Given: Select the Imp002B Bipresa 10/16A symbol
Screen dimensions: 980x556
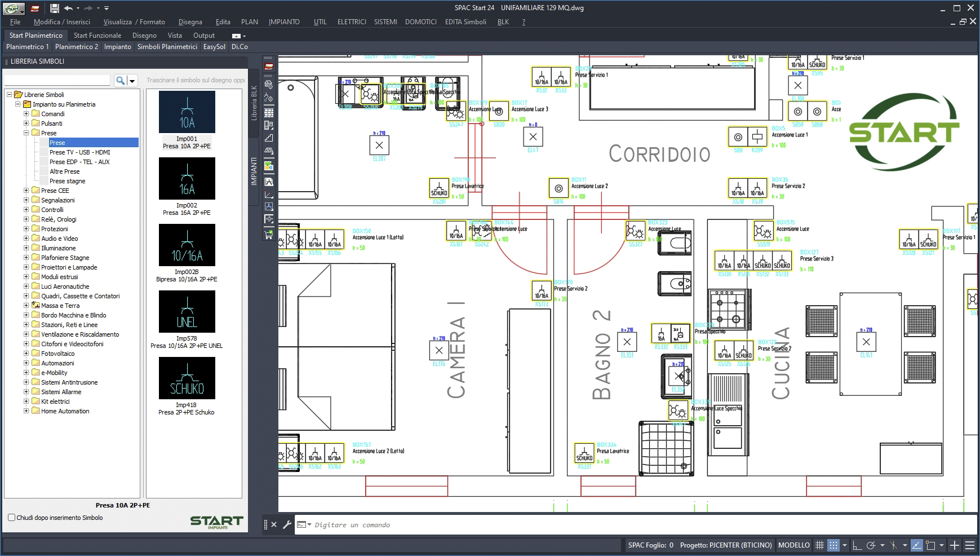Looking at the screenshot, I should [186, 245].
